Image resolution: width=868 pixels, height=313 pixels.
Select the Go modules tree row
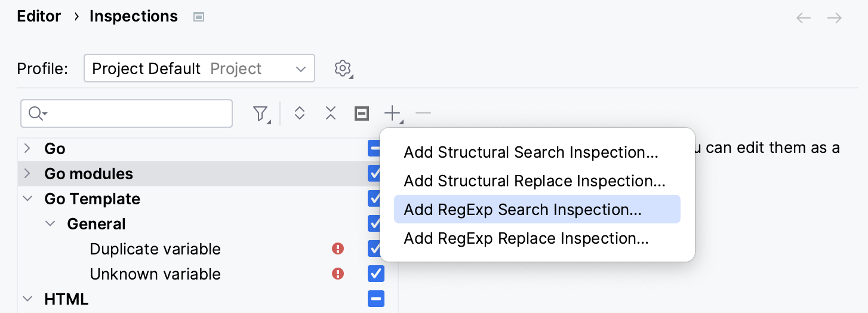click(89, 174)
